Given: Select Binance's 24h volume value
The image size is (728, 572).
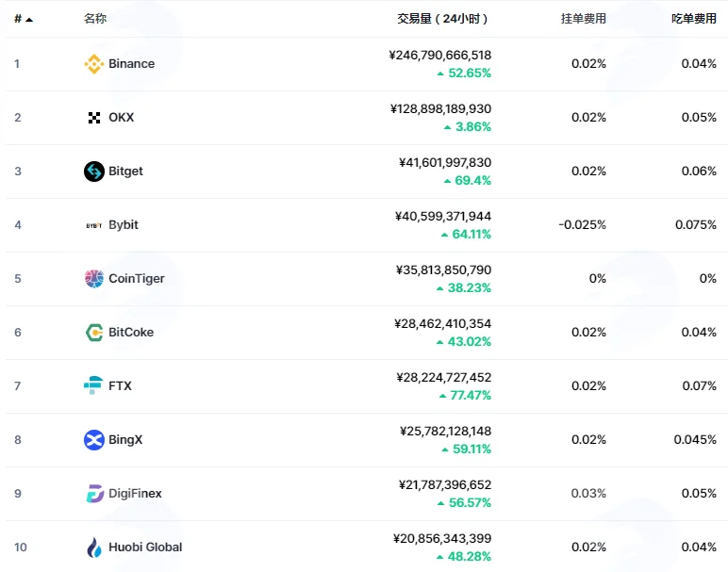Looking at the screenshot, I should 439,56.
